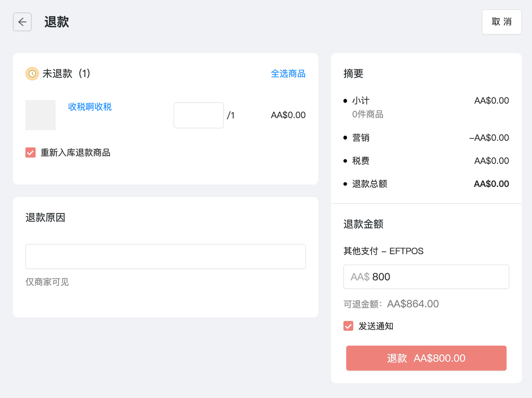The height and width of the screenshot is (398, 532).
Task: Click the 其他支付 – EFTPOS label
Action: pyautogui.click(x=383, y=251)
